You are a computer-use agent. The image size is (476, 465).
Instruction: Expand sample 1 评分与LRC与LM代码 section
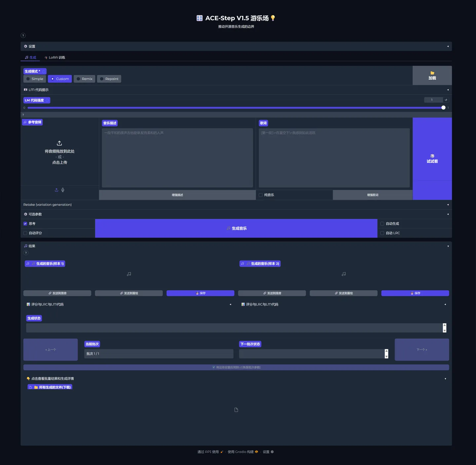point(129,304)
